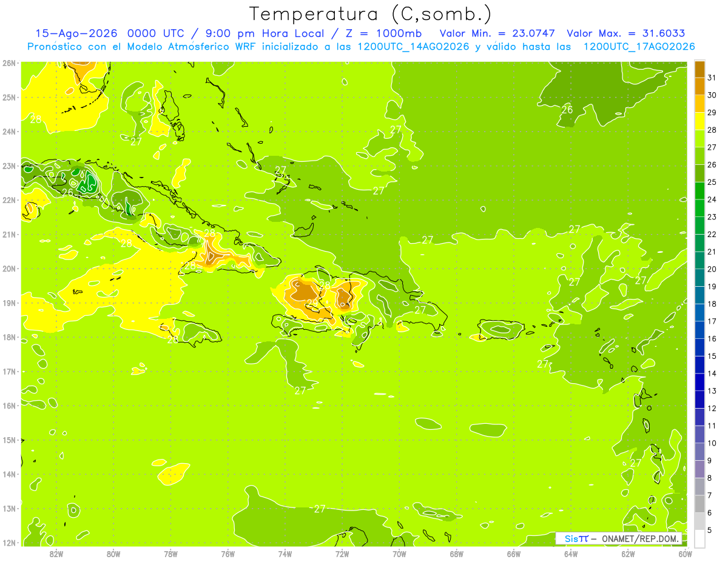Click the yellow swatch between 28 and 29
The image size is (728, 562).
699,121
